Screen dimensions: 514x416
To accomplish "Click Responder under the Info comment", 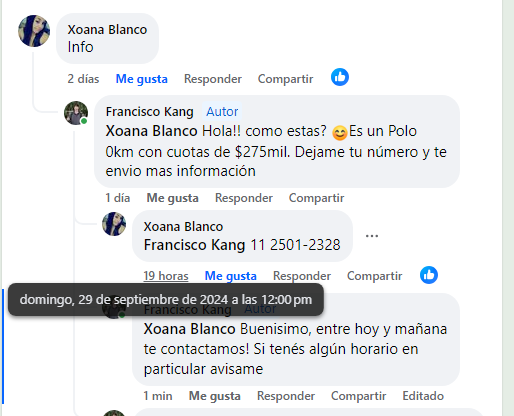I will pos(213,79).
